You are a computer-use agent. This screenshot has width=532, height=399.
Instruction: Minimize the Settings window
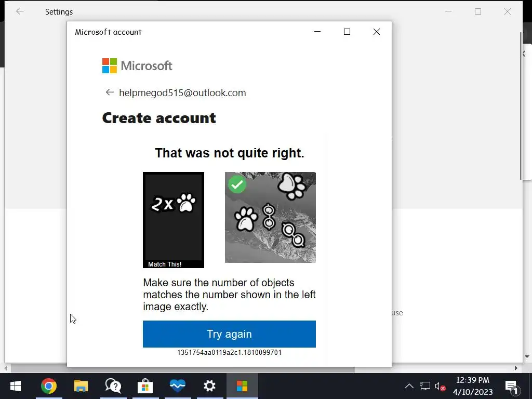[x=448, y=11]
